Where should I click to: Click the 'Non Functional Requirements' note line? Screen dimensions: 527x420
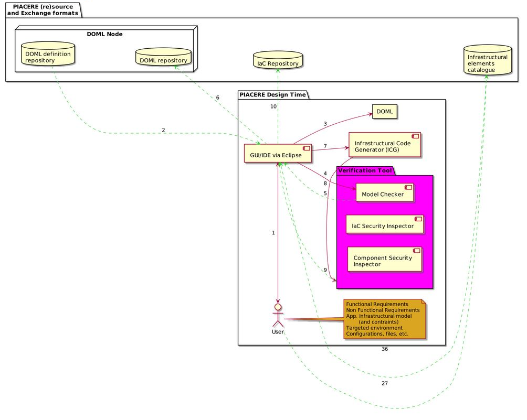click(x=383, y=310)
